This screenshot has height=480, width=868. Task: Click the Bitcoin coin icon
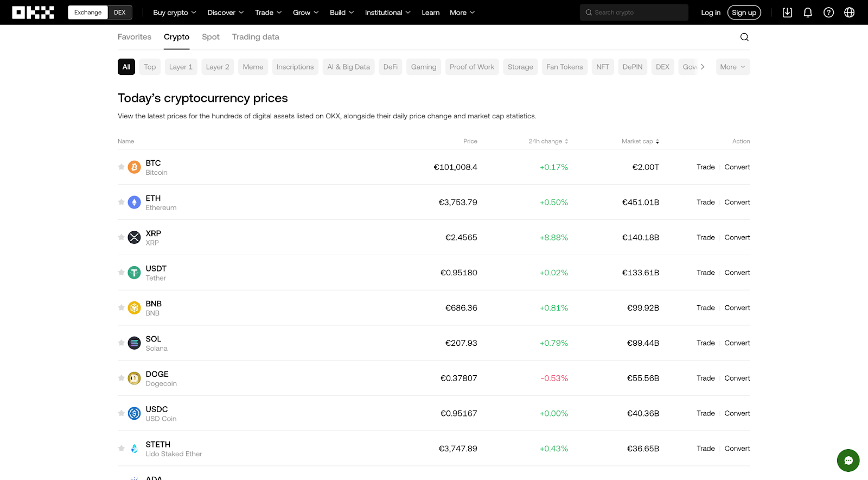(x=134, y=167)
